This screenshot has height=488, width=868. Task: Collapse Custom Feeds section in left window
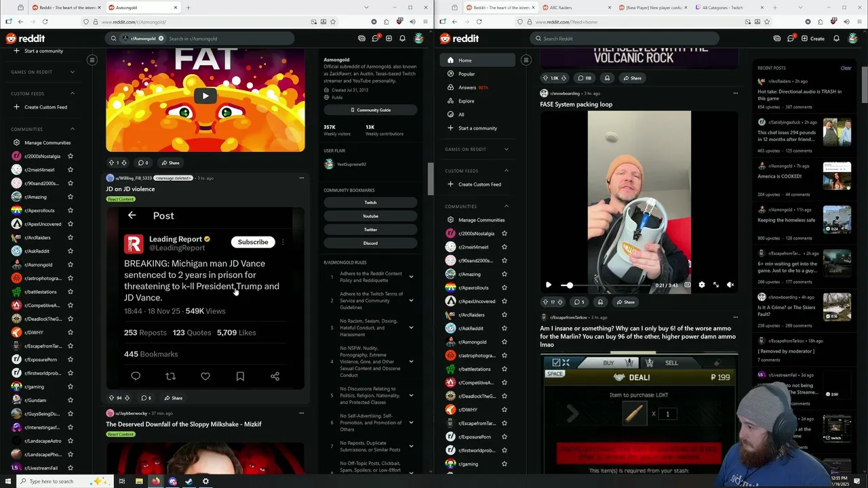[73, 94]
